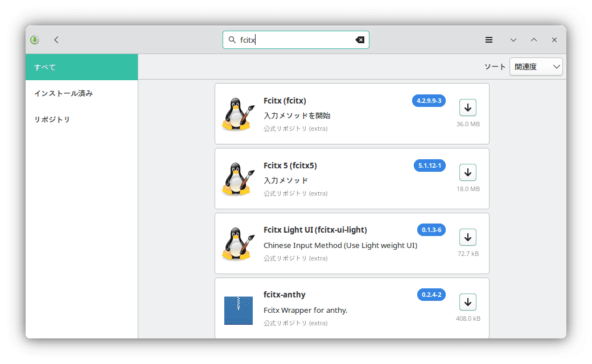Click the 18.0 MB size label

(x=468, y=189)
